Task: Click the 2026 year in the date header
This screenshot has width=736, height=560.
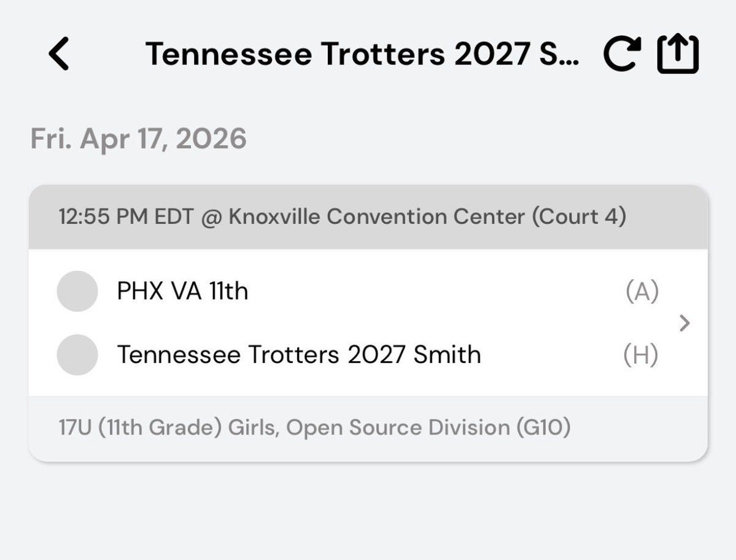Action: click(x=211, y=139)
